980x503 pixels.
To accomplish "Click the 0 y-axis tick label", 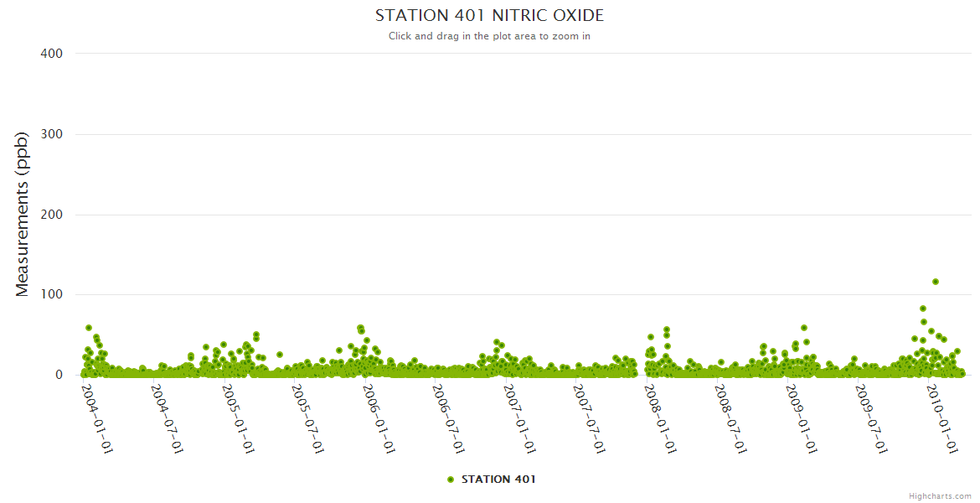I will (x=59, y=375).
